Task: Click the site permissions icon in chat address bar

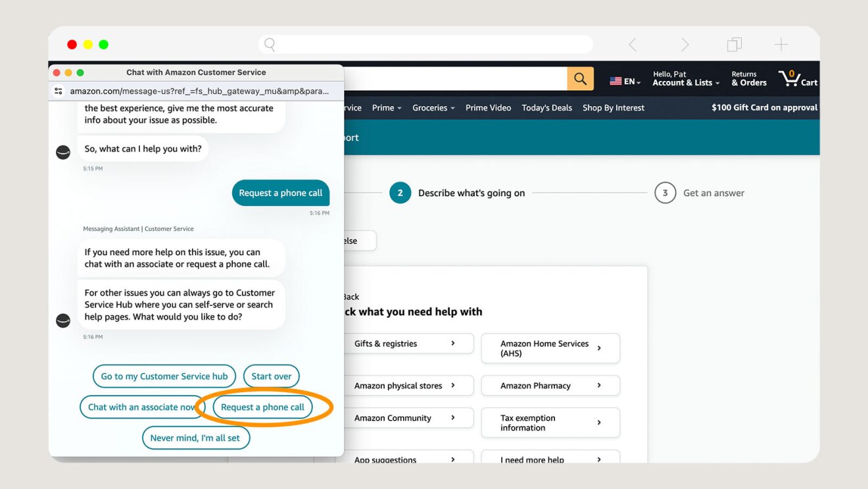Action: (58, 91)
